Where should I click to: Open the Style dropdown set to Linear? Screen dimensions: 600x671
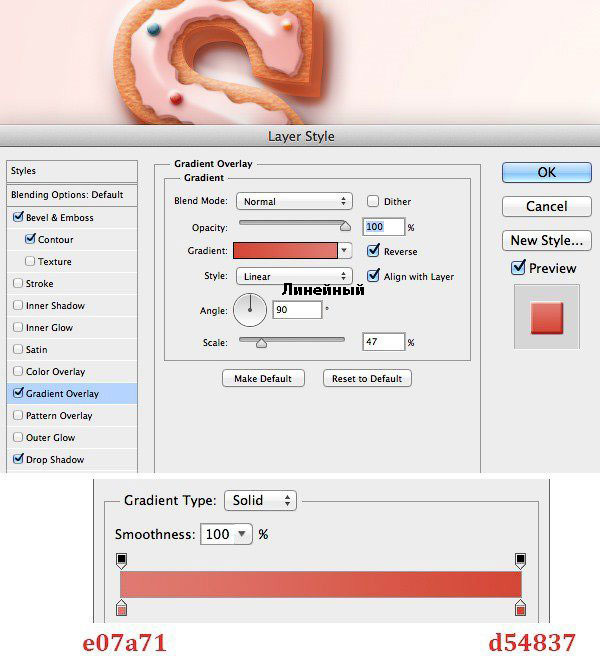pyautogui.click(x=294, y=276)
